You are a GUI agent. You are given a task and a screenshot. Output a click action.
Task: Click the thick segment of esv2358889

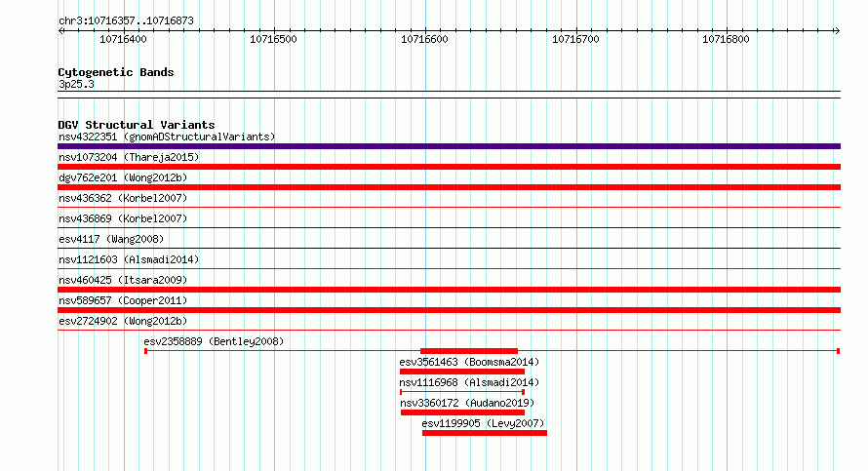tap(469, 351)
